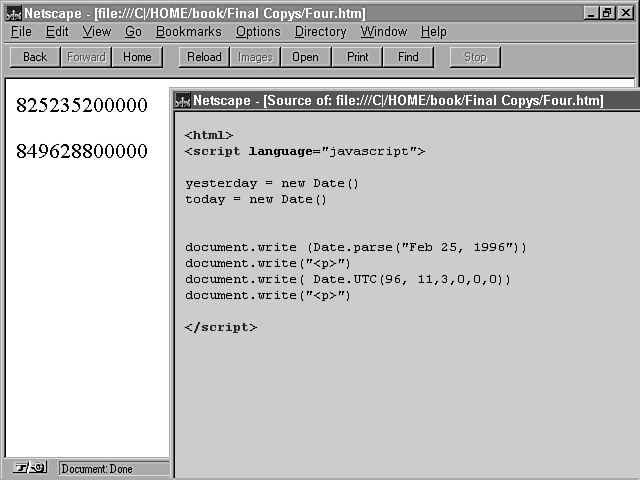
Task: Reload the current page
Action: pyautogui.click(x=204, y=57)
